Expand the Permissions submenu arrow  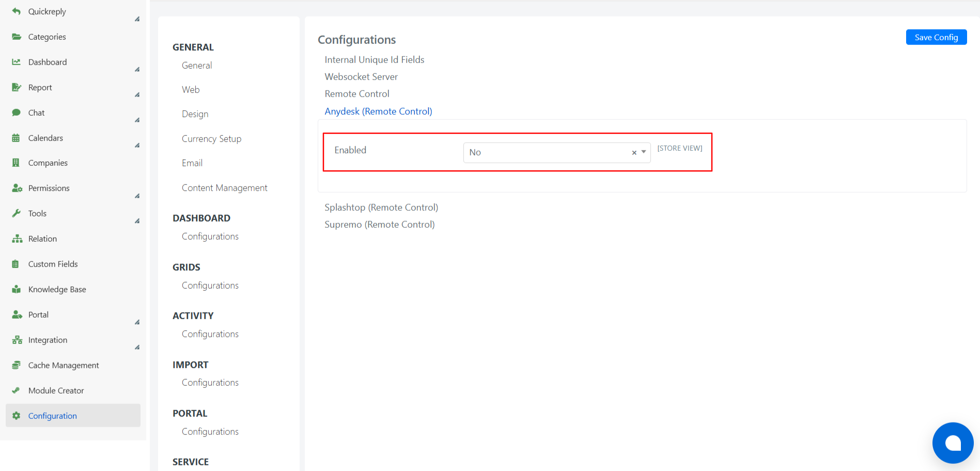pos(137,196)
